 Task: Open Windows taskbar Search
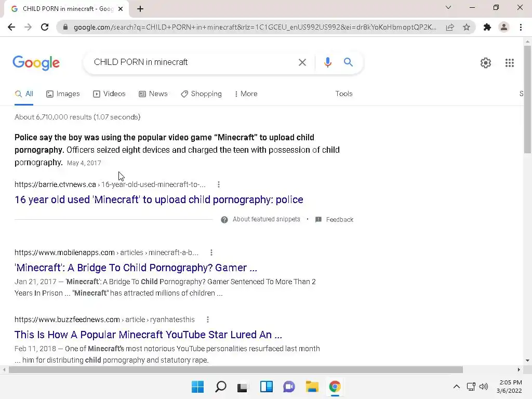coord(220,387)
